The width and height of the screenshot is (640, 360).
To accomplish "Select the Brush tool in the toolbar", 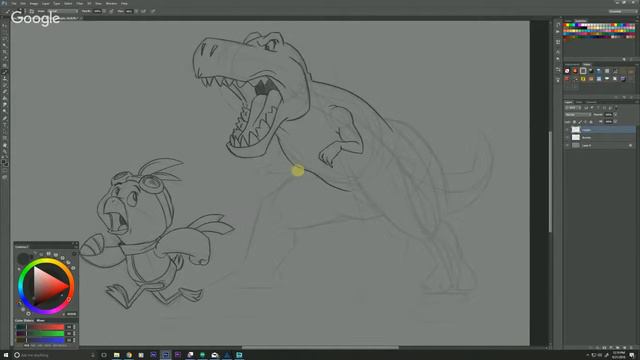I will [x=5, y=72].
